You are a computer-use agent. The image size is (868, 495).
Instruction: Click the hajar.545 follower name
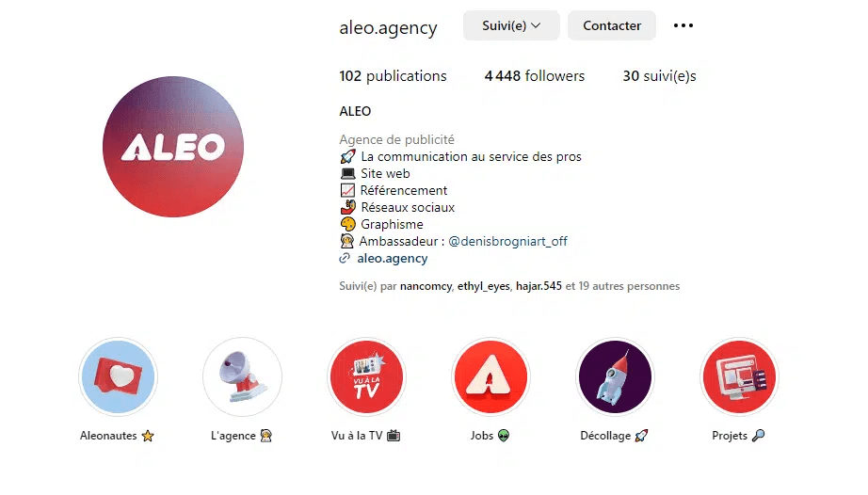pyautogui.click(x=538, y=286)
